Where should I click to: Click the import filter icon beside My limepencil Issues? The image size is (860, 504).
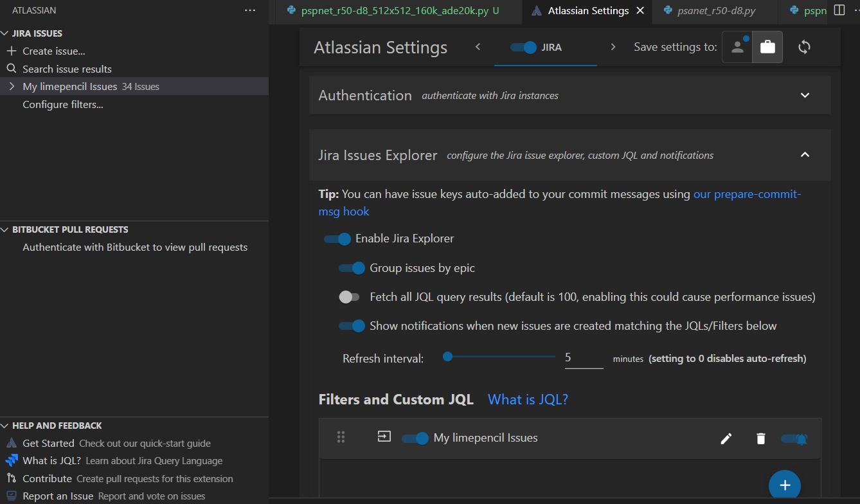(x=384, y=437)
